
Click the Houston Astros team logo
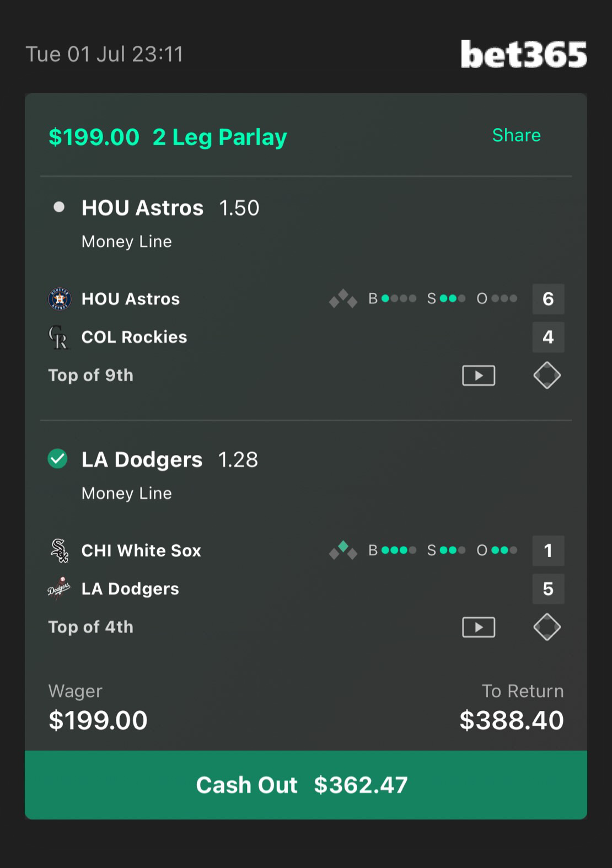[60, 299]
